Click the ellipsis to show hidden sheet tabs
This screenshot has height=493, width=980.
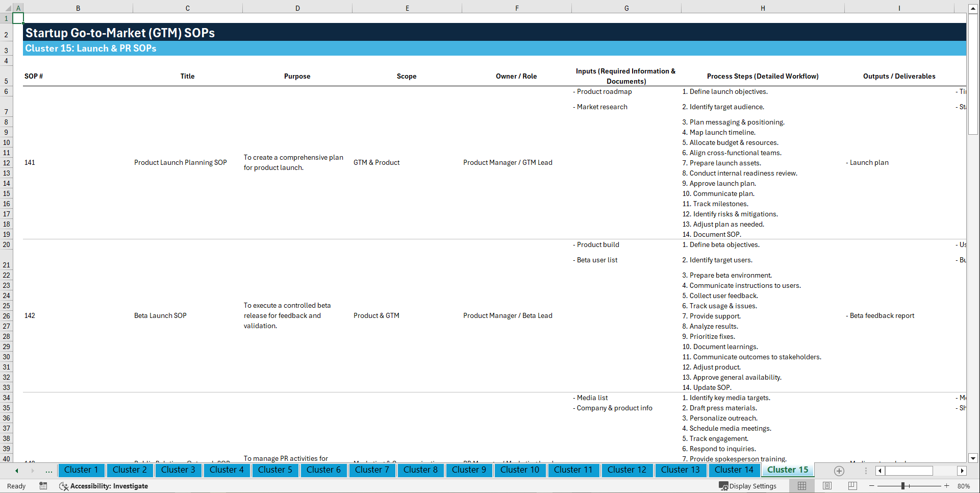click(49, 471)
